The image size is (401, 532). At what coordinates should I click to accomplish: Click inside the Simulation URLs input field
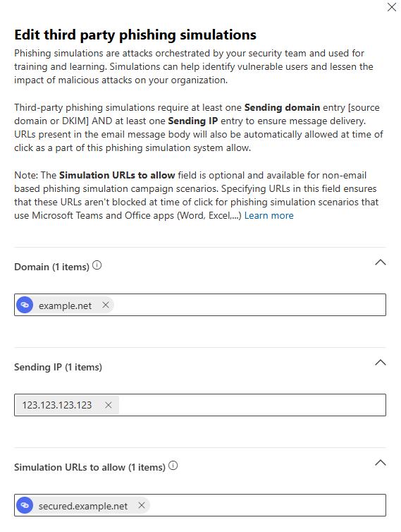pyautogui.click(x=267, y=505)
